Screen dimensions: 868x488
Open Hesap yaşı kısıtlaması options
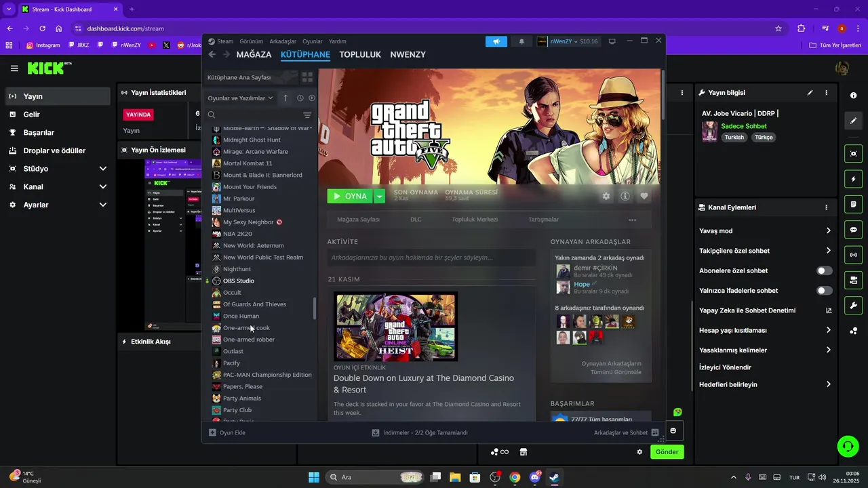coord(765,331)
